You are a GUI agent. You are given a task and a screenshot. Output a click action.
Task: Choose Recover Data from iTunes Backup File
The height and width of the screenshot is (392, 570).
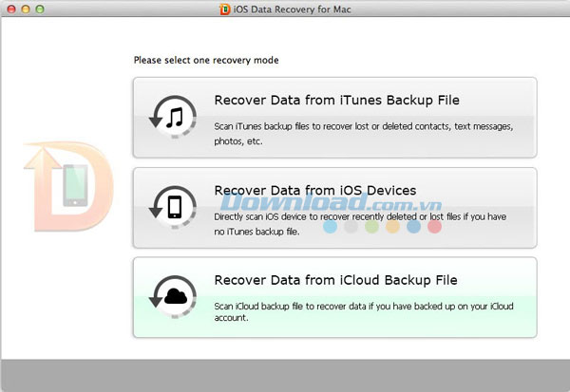[337, 100]
